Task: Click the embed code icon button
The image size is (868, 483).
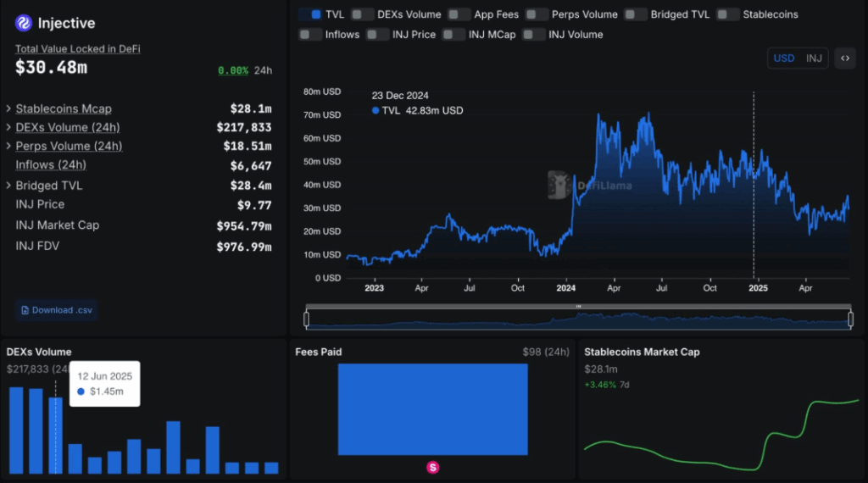Action: pos(845,58)
